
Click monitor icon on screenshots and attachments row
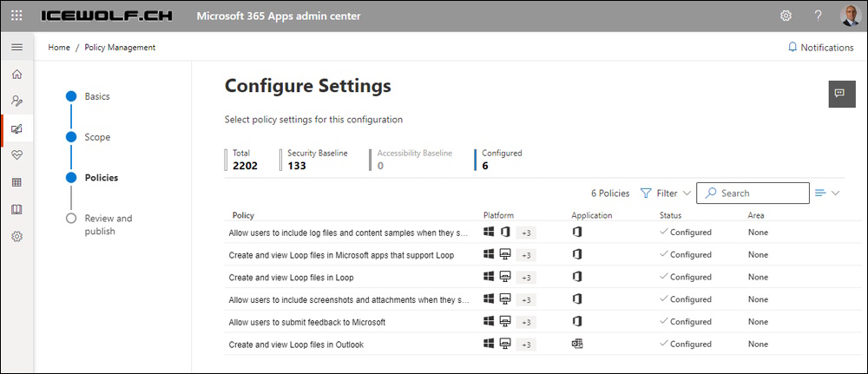coord(505,299)
